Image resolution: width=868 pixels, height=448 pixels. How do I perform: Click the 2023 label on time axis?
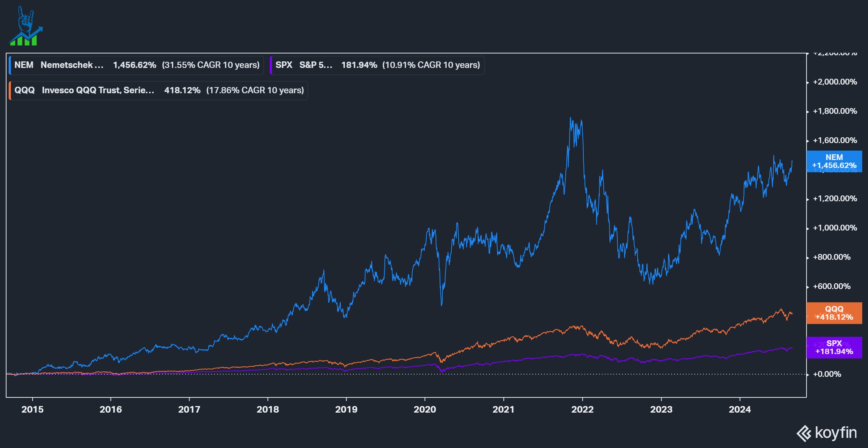[x=661, y=409]
